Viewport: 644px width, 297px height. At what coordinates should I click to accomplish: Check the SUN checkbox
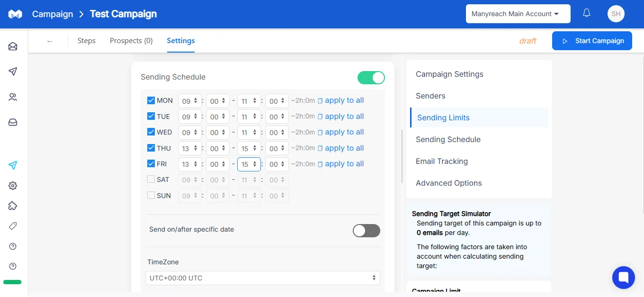[151, 195]
